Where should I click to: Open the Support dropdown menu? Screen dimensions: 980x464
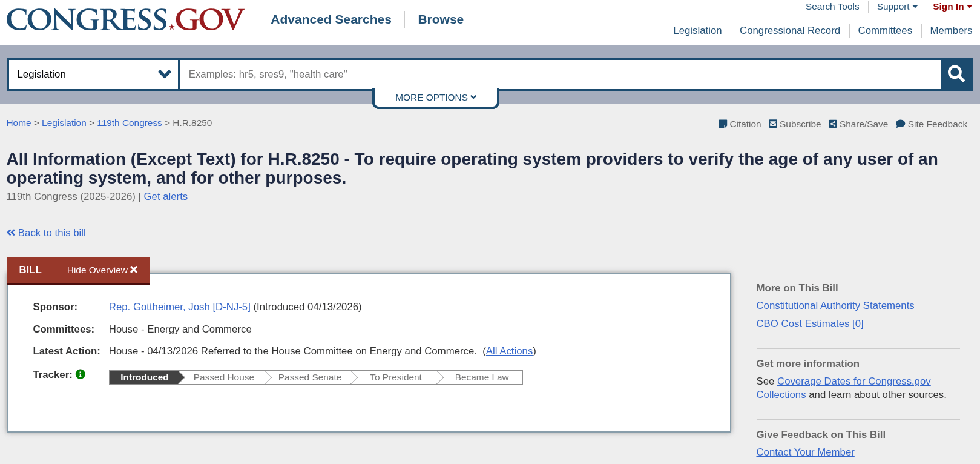coord(897,7)
